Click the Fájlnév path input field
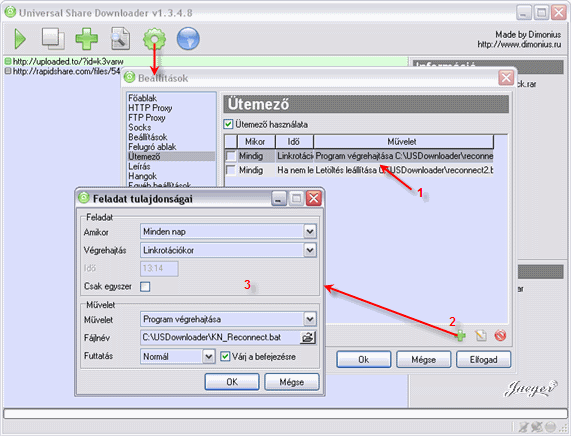This screenshot has height=436, width=571. coord(220,338)
